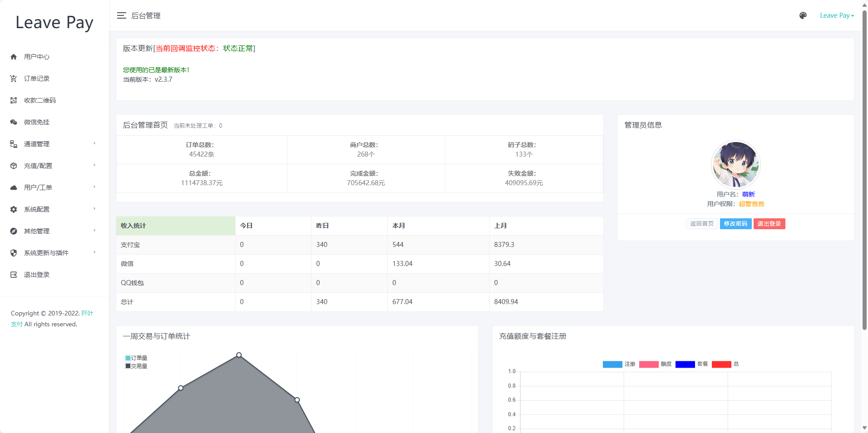This screenshot has height=433, width=868.
Task: Click the red 退出登录 button
Action: (x=769, y=224)
